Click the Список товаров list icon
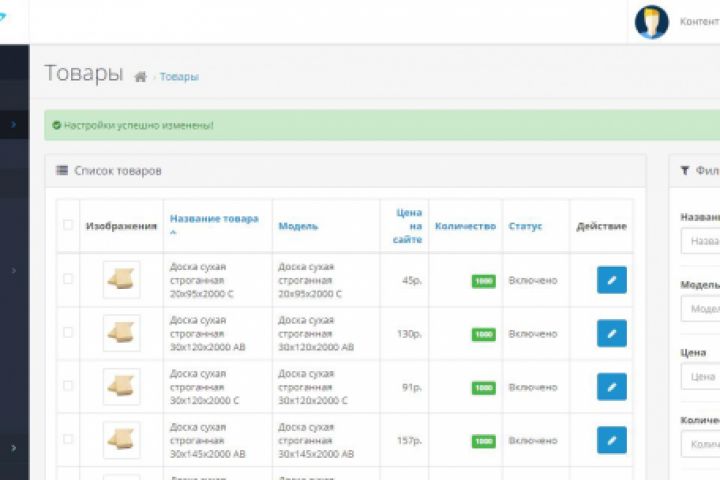The height and width of the screenshot is (480, 720). point(62,170)
